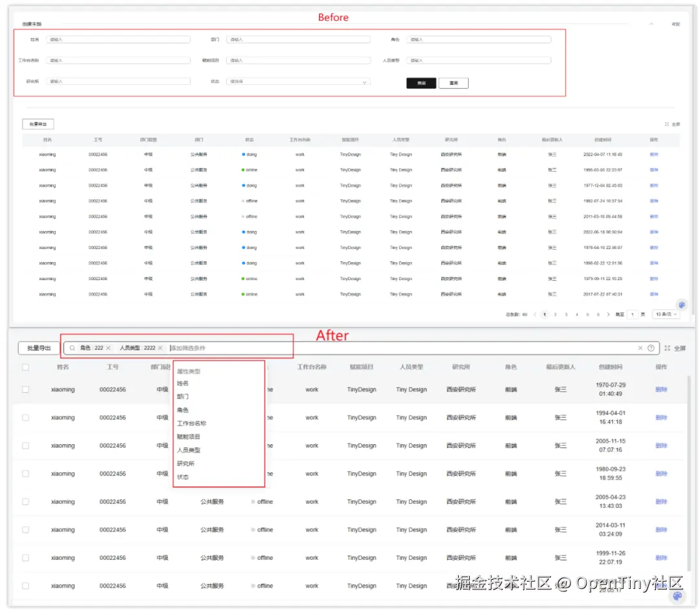The width and height of the screenshot is (700, 609).
Task: Collapse the Before search form with the up chevron
Action: [x=651, y=24]
